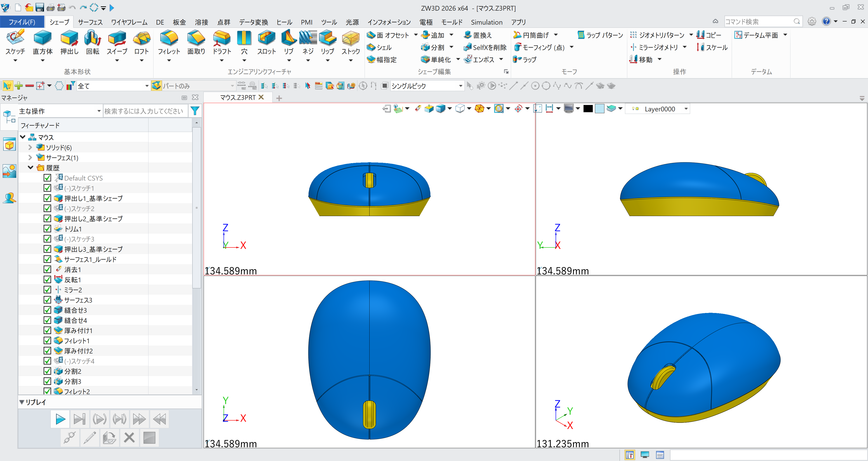Toggle the (-)スケッチ1 checkbox
868x461 pixels.
coord(47,188)
